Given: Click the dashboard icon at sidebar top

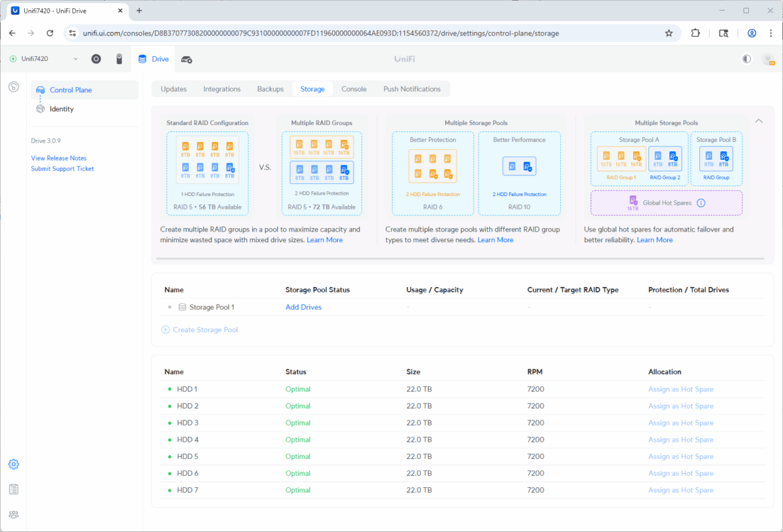Looking at the screenshot, I should [13, 87].
